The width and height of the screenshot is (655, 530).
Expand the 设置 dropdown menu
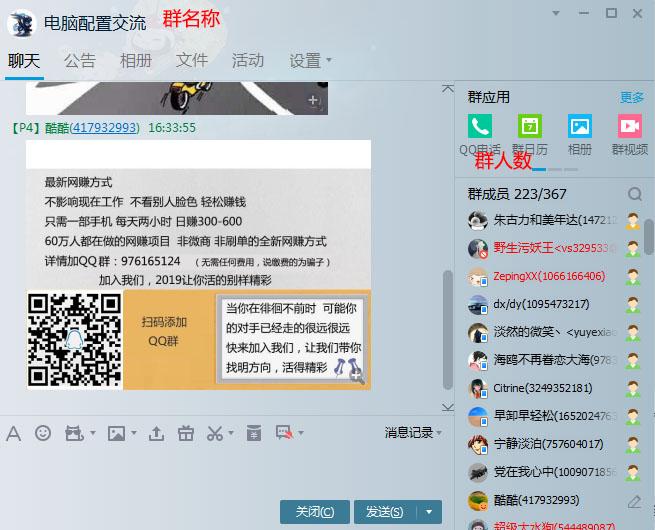pos(310,61)
